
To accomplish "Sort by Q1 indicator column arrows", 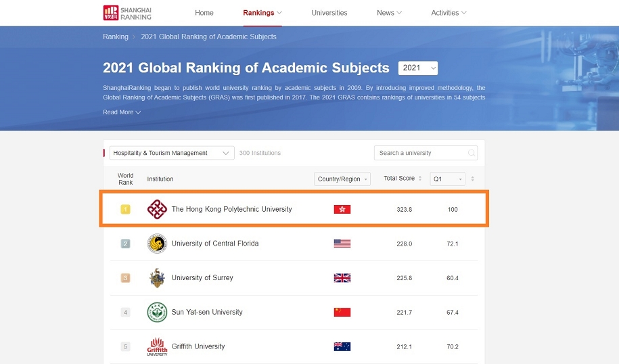I will tap(473, 179).
